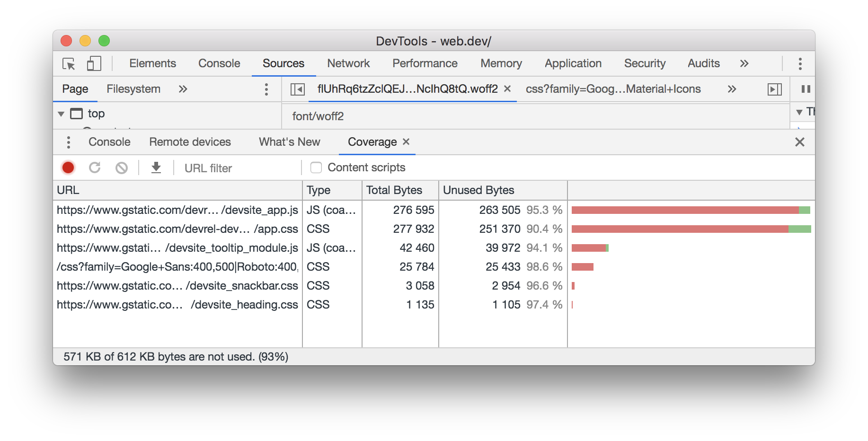Click the reload coverage icon
This screenshot has width=868, height=441.
coord(95,168)
